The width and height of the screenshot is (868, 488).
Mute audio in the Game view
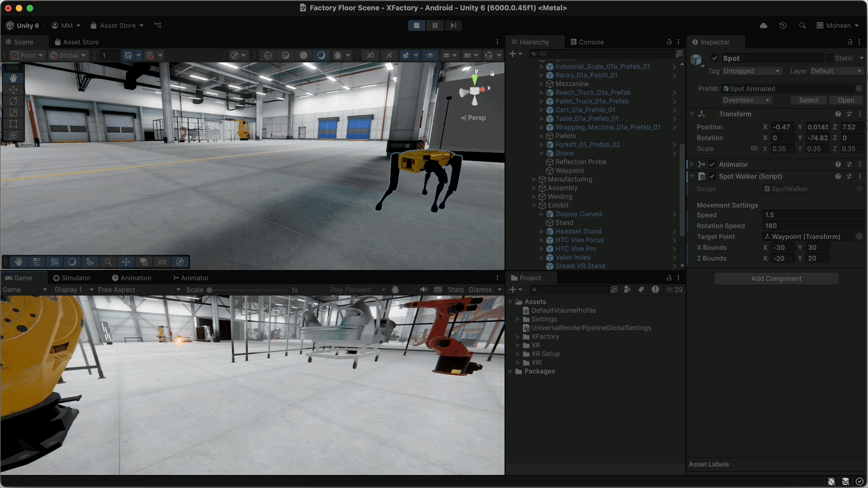tap(424, 290)
